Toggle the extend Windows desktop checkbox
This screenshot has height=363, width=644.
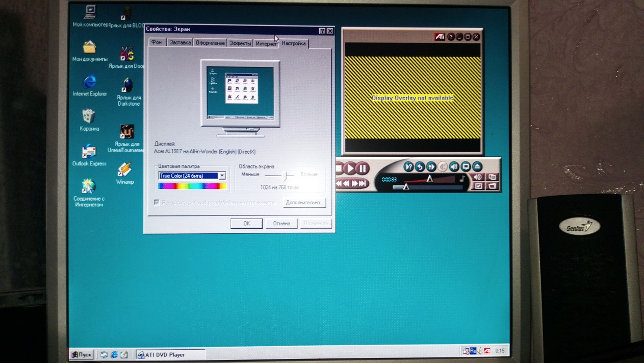tap(157, 202)
